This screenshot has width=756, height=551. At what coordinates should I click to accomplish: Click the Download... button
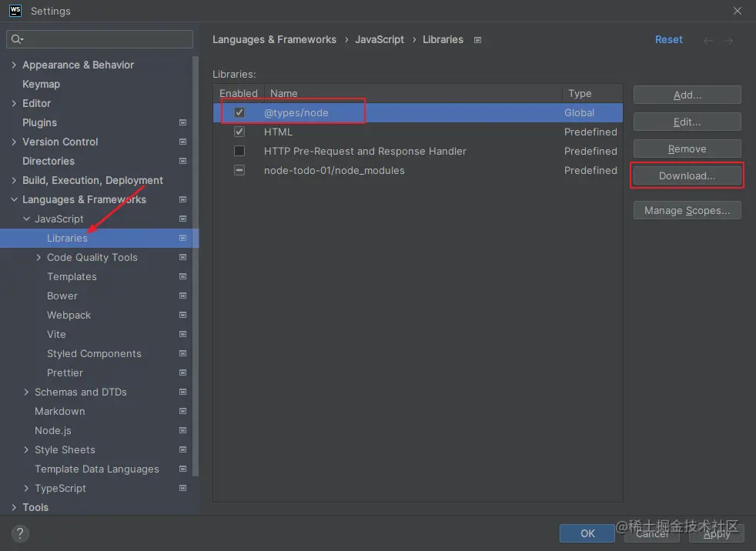click(687, 175)
